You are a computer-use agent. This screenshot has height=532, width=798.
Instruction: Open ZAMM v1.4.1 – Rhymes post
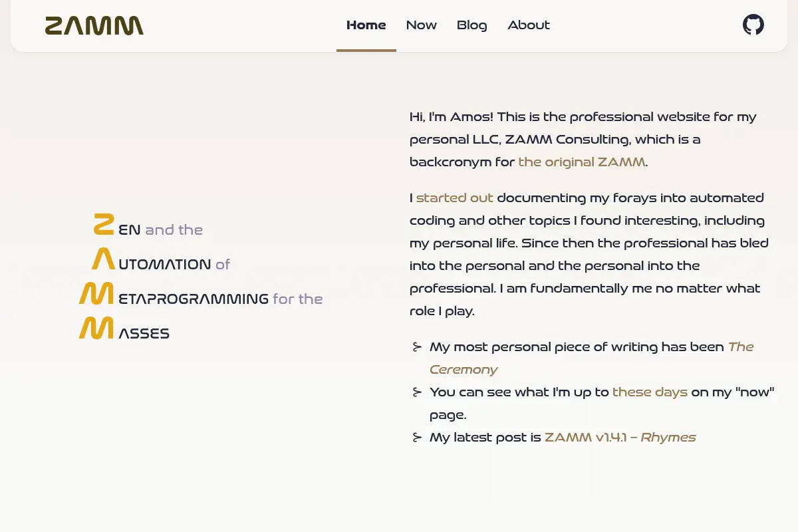coord(620,437)
